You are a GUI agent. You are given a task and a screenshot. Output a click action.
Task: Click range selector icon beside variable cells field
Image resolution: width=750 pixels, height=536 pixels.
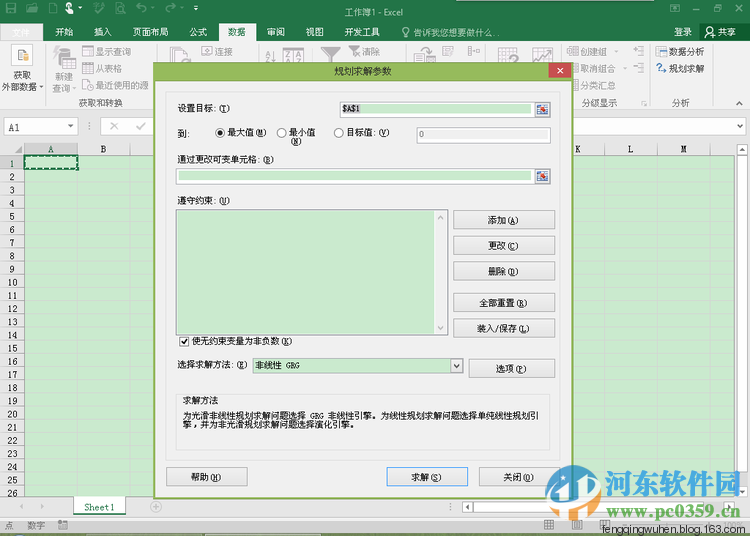click(x=542, y=176)
